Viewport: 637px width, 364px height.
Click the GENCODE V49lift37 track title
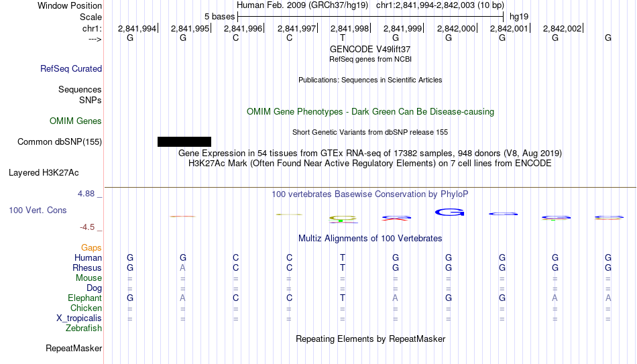point(370,49)
